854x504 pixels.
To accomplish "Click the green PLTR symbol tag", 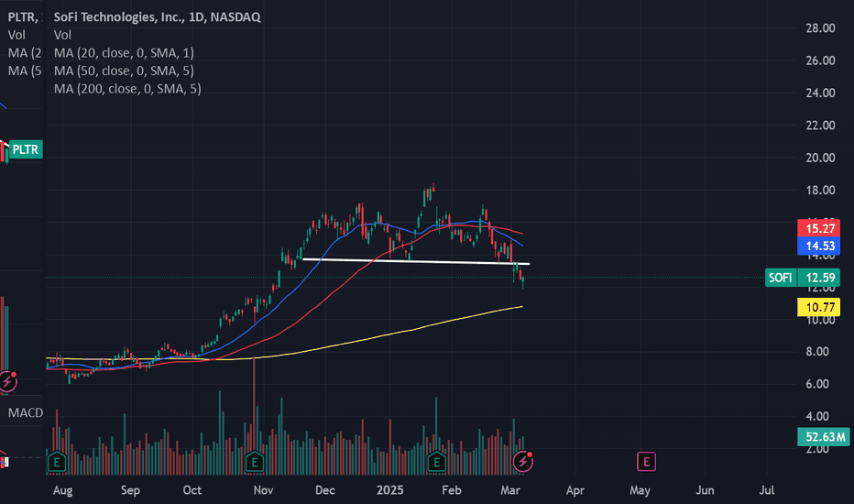I will click(25, 149).
